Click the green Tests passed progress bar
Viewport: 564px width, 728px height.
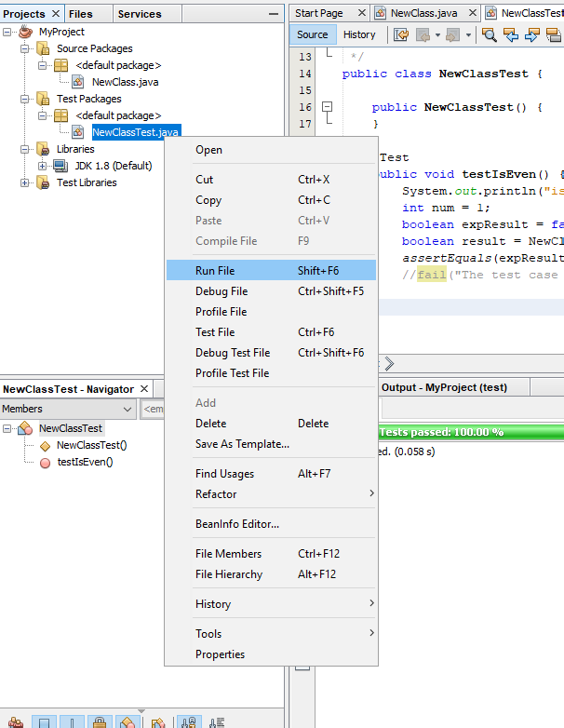pyautogui.click(x=471, y=432)
